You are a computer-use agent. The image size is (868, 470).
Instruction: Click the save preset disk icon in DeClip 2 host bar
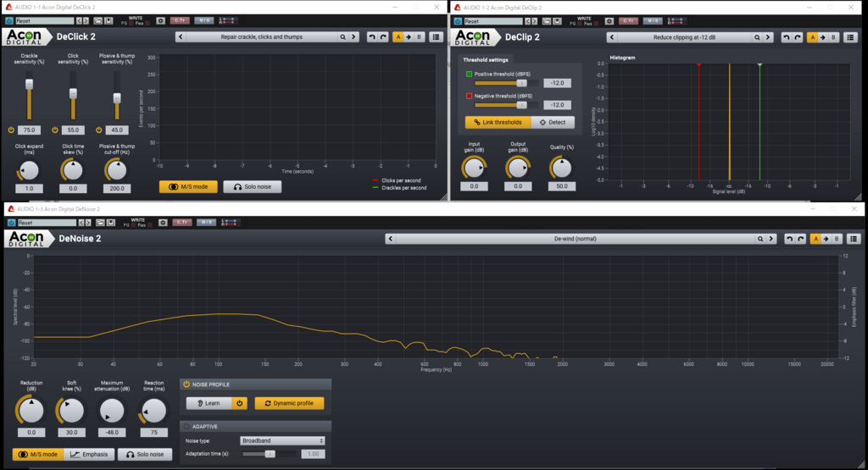[x=558, y=21]
